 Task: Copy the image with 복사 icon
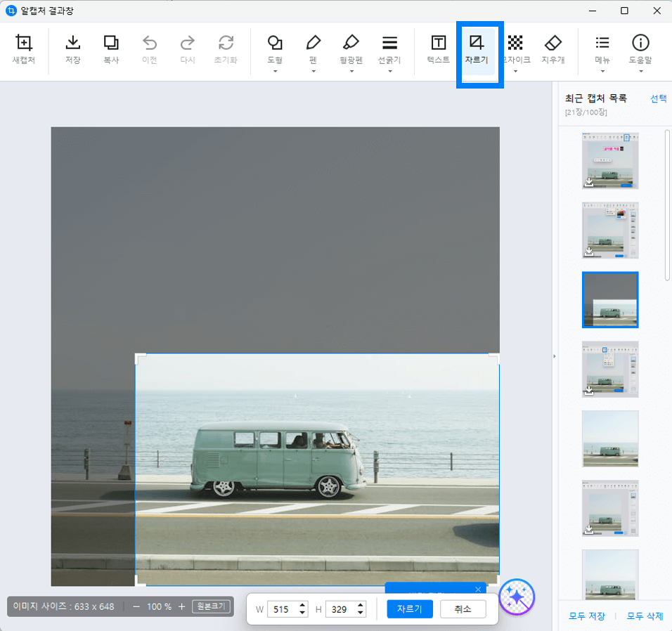coord(111,49)
